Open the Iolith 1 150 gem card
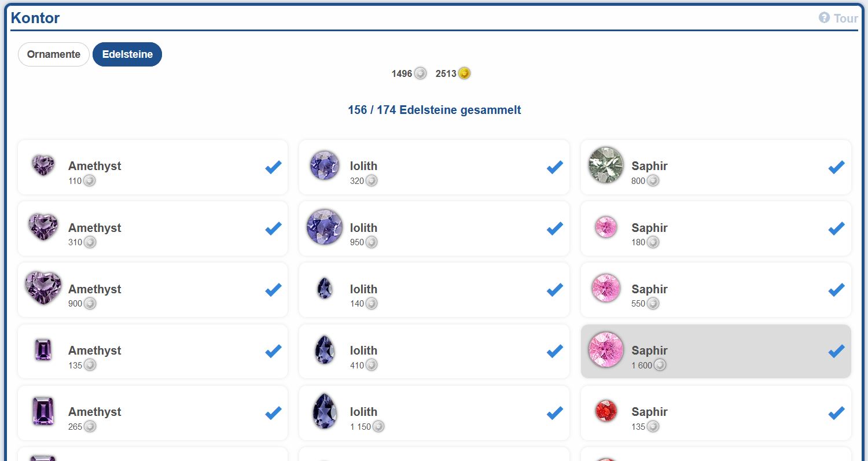 [434, 413]
